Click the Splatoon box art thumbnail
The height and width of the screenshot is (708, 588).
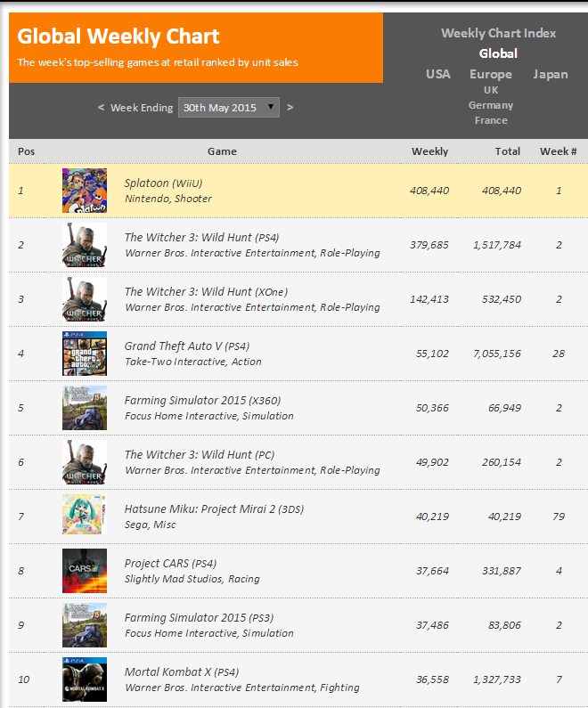click(85, 191)
